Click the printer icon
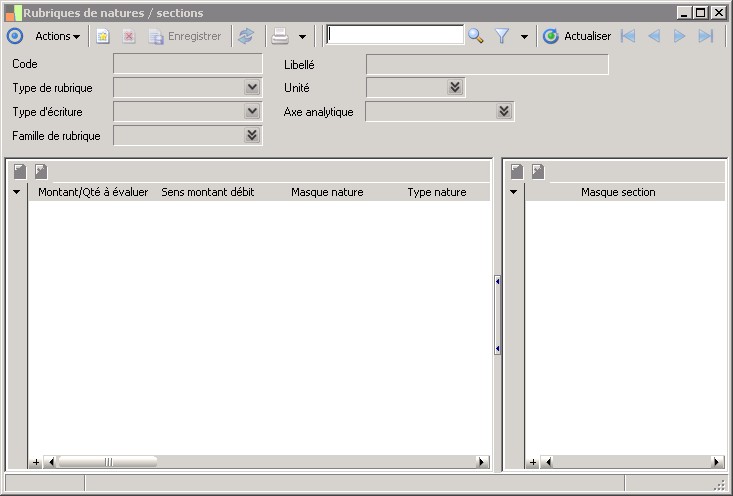Viewport: 733px width, 496px height. 280,36
